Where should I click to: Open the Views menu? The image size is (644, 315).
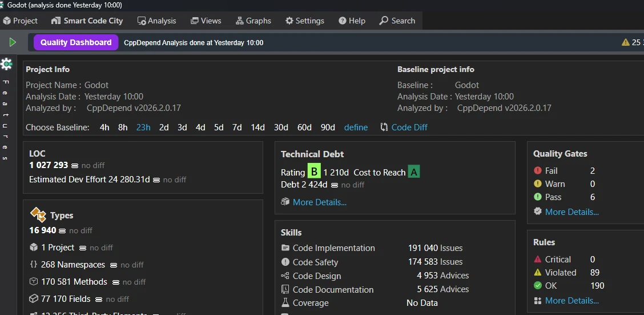pos(206,21)
